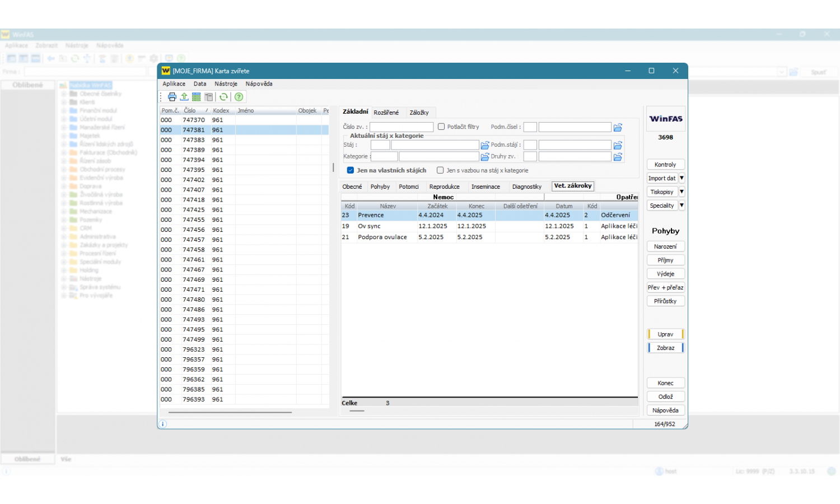Switch to the Reprodukce tab

[444, 187]
